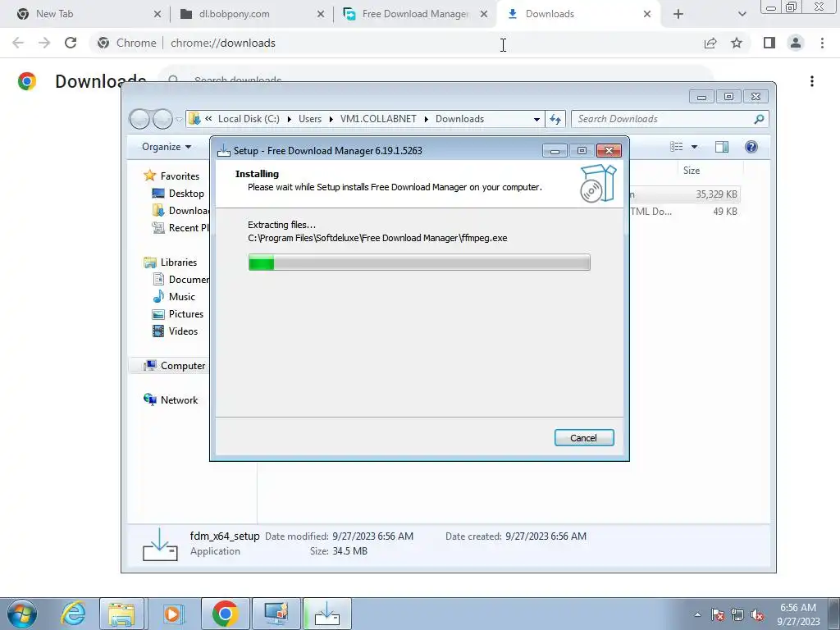Open Windows Start menu
The image size is (840, 630).
tap(22, 614)
